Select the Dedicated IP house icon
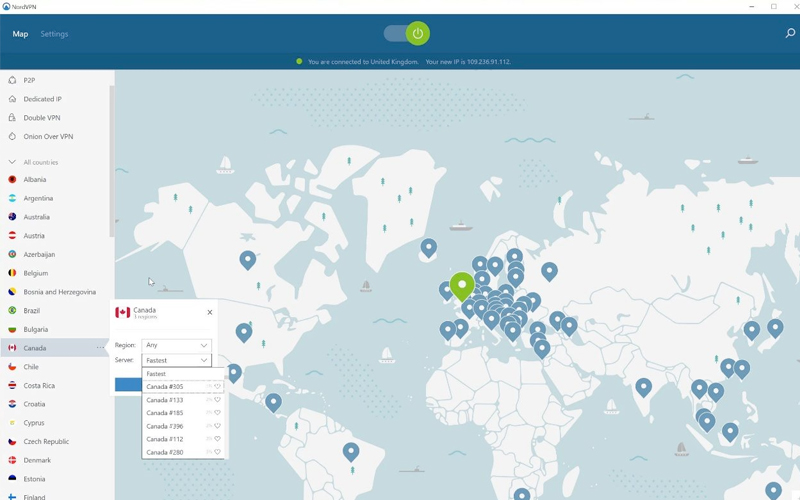The width and height of the screenshot is (800, 500). [x=12, y=99]
